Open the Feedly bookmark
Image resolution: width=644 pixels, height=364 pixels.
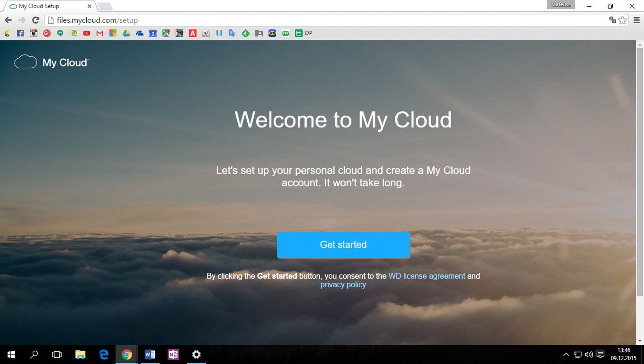tap(246, 33)
